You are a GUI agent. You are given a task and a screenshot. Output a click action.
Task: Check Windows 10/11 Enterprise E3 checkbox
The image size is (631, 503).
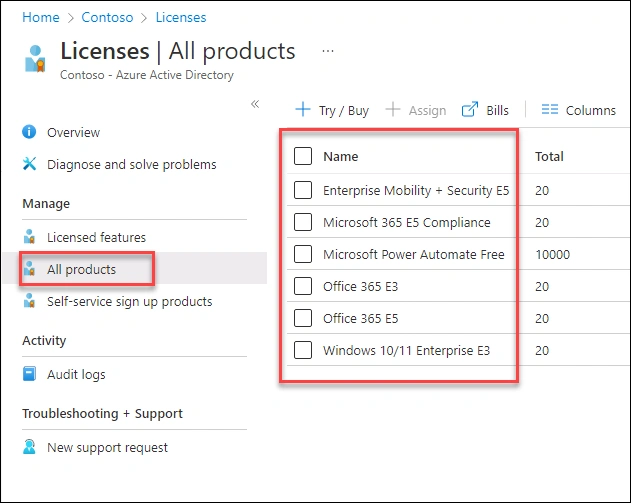(x=303, y=350)
